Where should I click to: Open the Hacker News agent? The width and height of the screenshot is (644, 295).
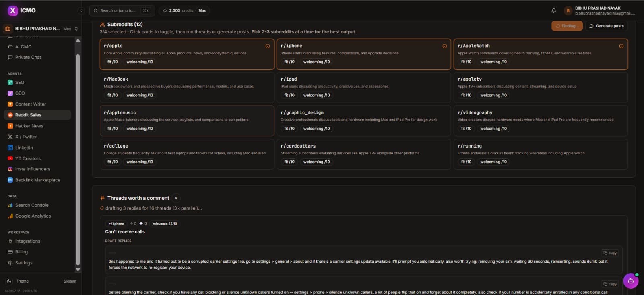(x=37, y=126)
